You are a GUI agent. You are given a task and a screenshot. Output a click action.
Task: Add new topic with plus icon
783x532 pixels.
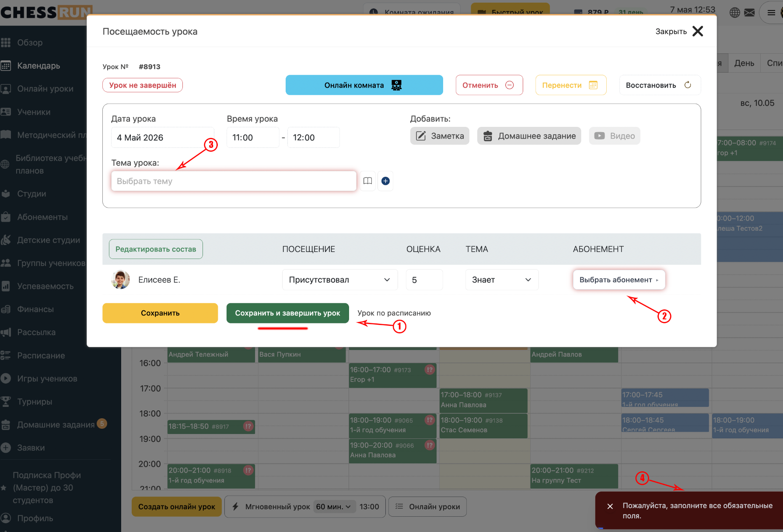[385, 181]
